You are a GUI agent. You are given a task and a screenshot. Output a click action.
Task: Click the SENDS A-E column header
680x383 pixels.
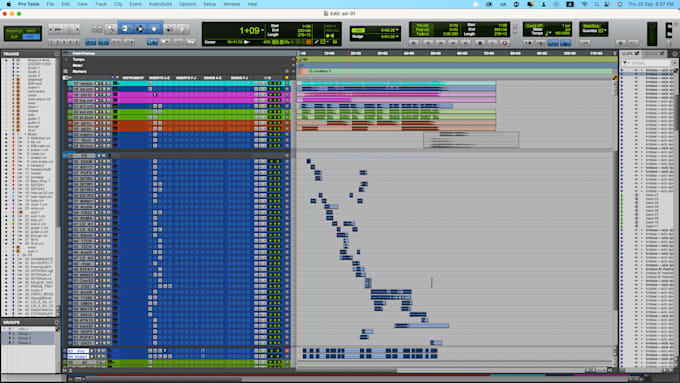pos(212,78)
